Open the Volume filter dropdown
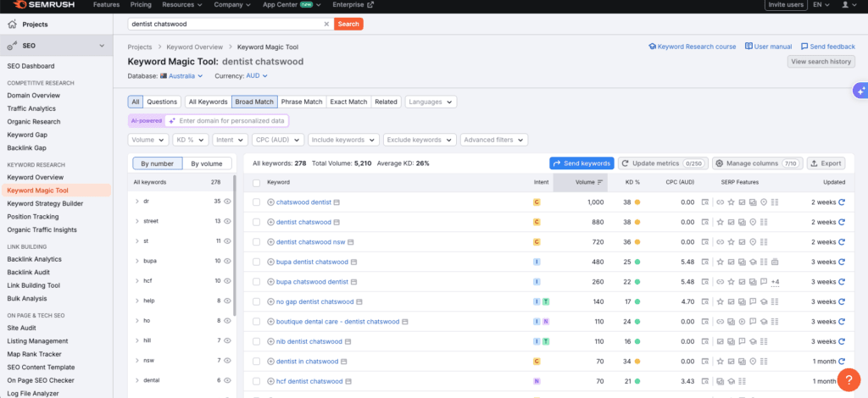 pos(148,140)
